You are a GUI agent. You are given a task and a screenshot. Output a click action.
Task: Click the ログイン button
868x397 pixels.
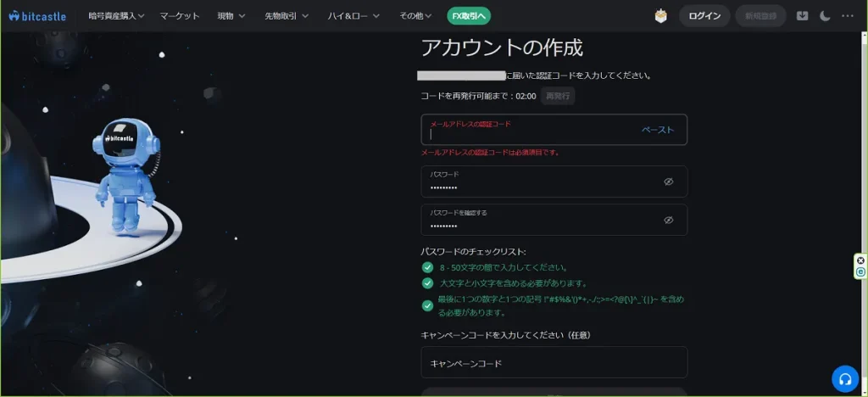click(704, 16)
